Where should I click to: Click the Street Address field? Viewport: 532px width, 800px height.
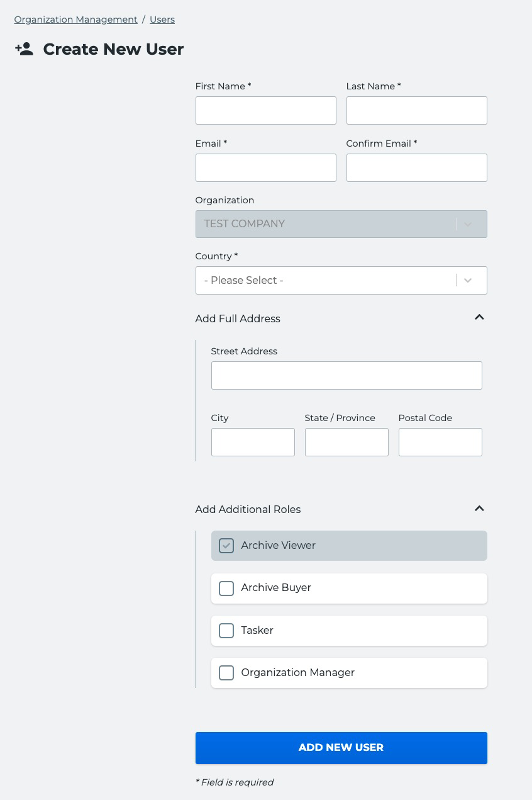[346, 376]
